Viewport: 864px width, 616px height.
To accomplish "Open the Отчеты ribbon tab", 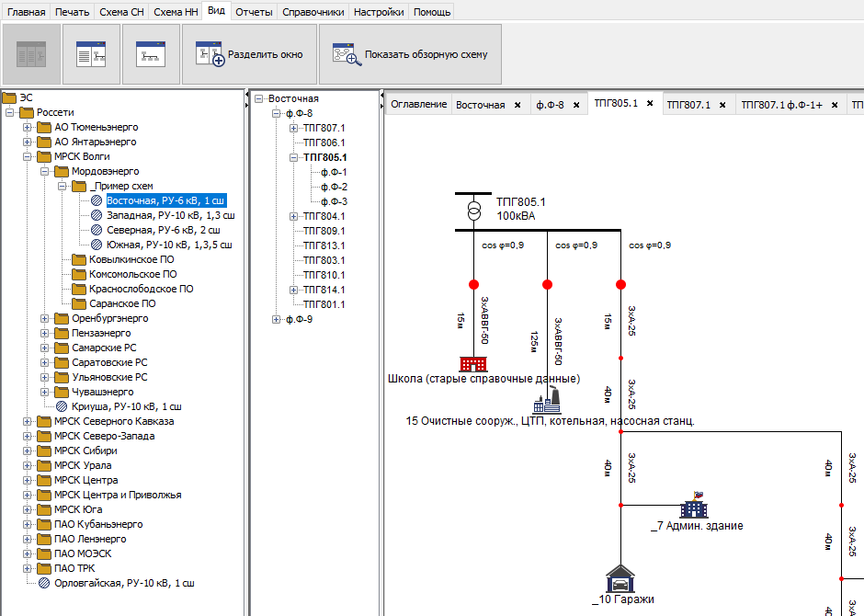I will coord(254,12).
